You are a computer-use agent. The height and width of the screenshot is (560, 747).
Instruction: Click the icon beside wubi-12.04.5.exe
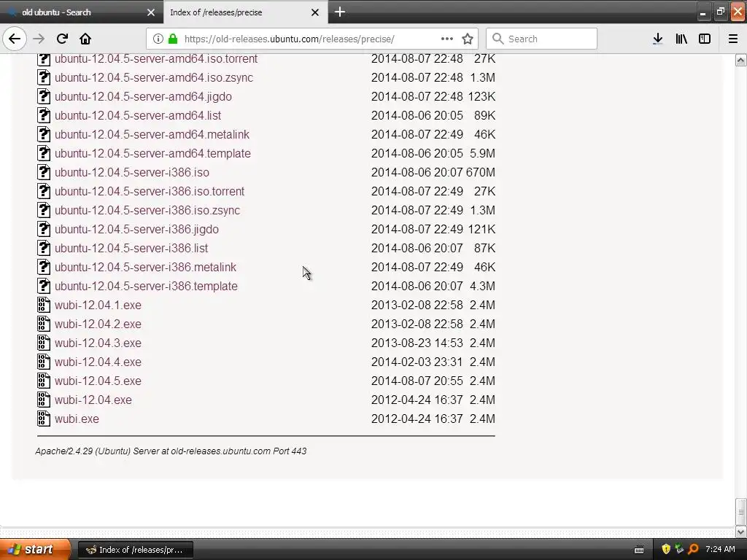(44, 381)
